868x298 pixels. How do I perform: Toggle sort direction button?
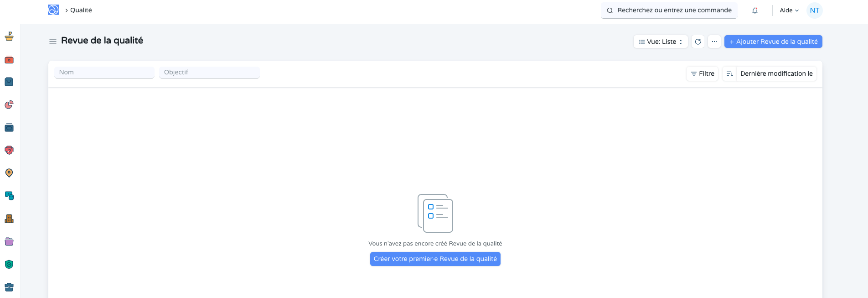point(729,73)
